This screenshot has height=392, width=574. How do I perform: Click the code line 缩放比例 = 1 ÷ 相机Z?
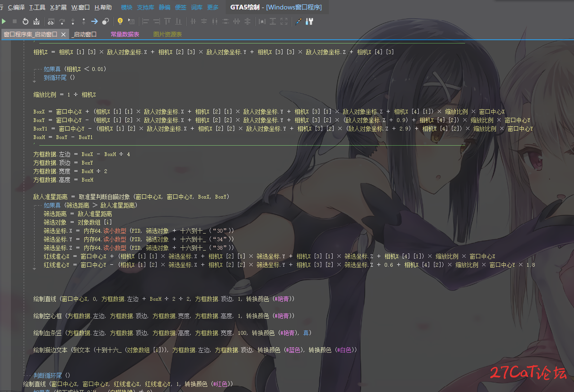[x=65, y=95]
